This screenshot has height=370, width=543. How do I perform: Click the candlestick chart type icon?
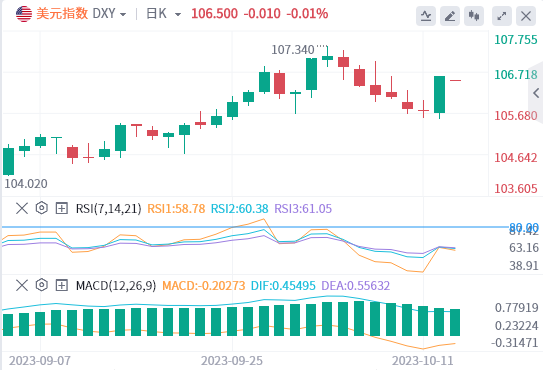[474, 16]
